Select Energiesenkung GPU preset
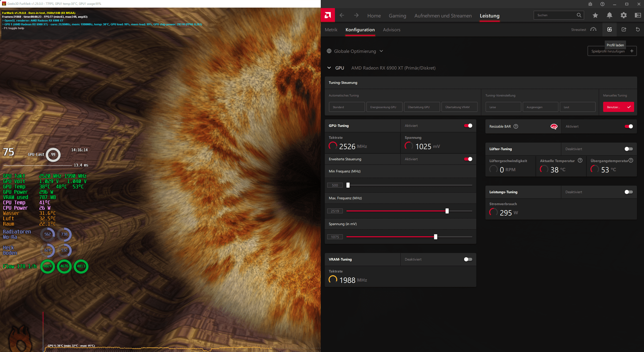The image size is (644, 352). pos(384,107)
